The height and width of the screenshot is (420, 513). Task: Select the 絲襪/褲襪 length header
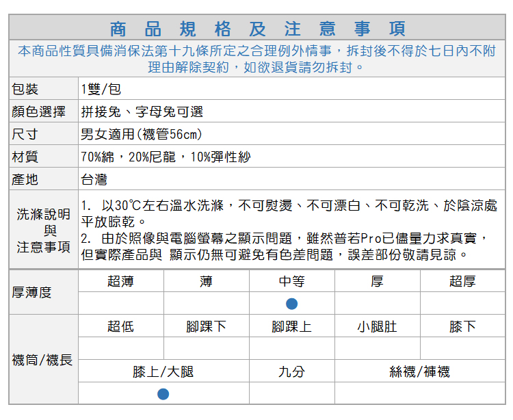tap(419, 371)
